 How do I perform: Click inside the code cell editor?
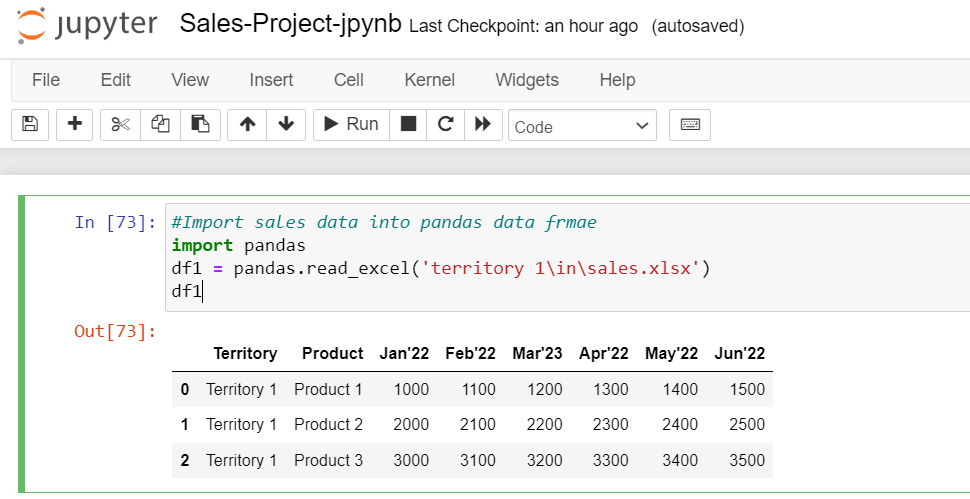(x=560, y=257)
